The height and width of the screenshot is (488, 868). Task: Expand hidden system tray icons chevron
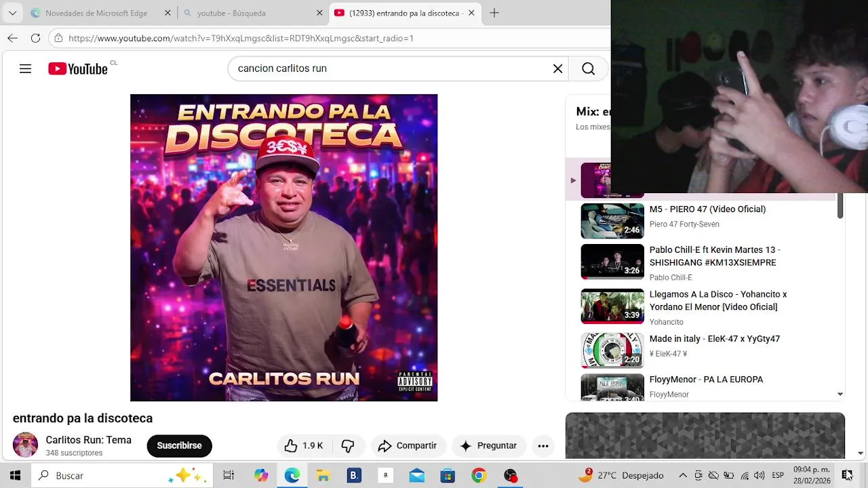tap(683, 476)
